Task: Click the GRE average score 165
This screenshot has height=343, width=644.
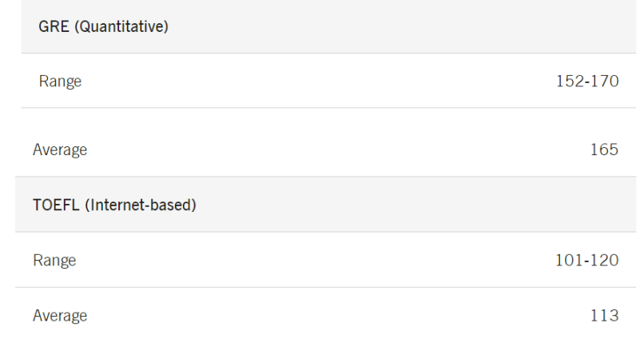Action: 605,150
